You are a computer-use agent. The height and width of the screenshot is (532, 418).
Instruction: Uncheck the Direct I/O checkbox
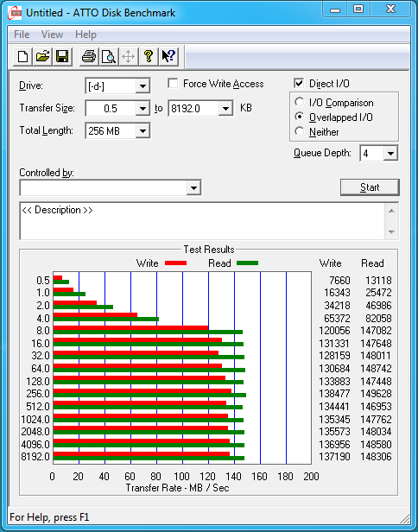click(x=299, y=84)
